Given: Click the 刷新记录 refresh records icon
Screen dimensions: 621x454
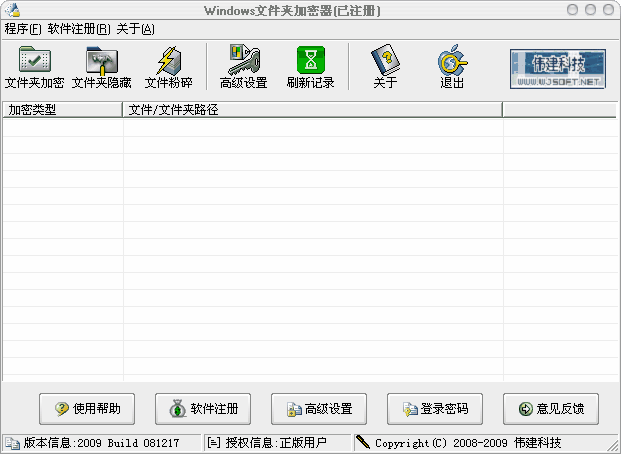Looking at the screenshot, I should (x=310, y=68).
